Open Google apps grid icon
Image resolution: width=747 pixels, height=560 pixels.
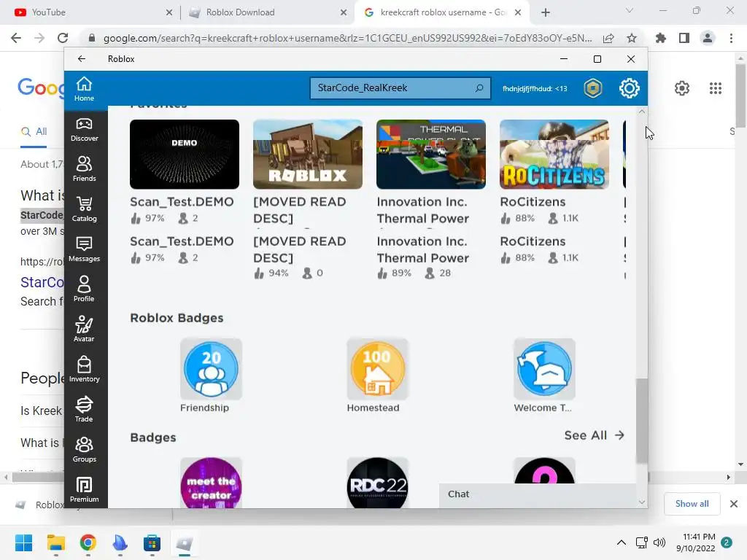pyautogui.click(x=716, y=88)
